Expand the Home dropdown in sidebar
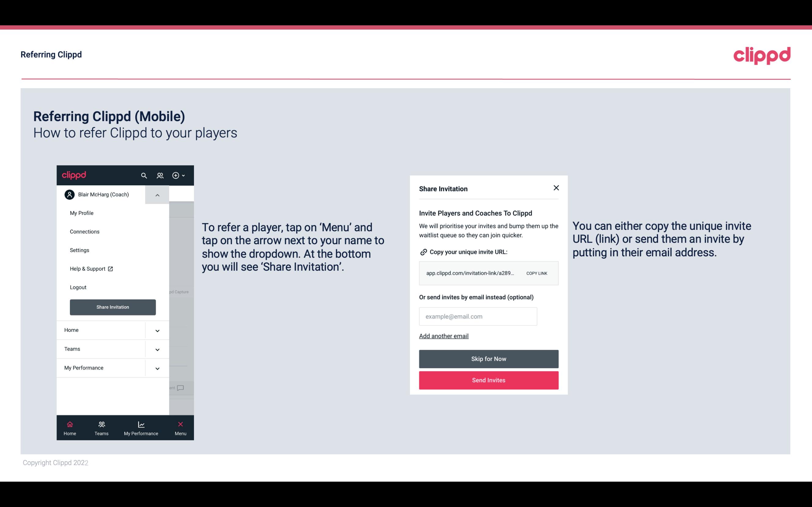Screen dimensions: 812x507 coord(157,330)
